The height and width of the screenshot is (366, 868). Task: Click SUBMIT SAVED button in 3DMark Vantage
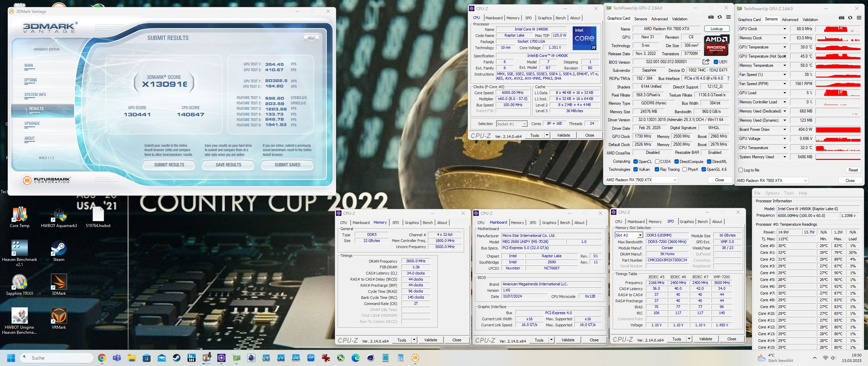tap(287, 165)
